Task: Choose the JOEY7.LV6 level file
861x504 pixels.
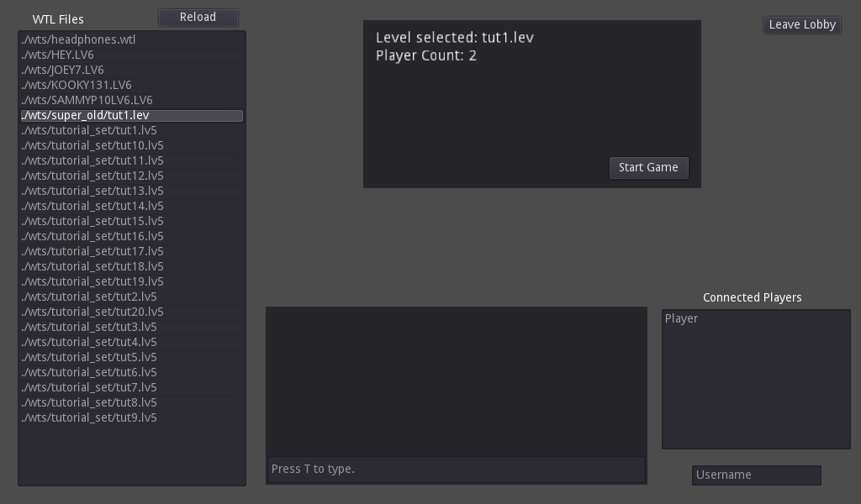Action: pos(63,70)
